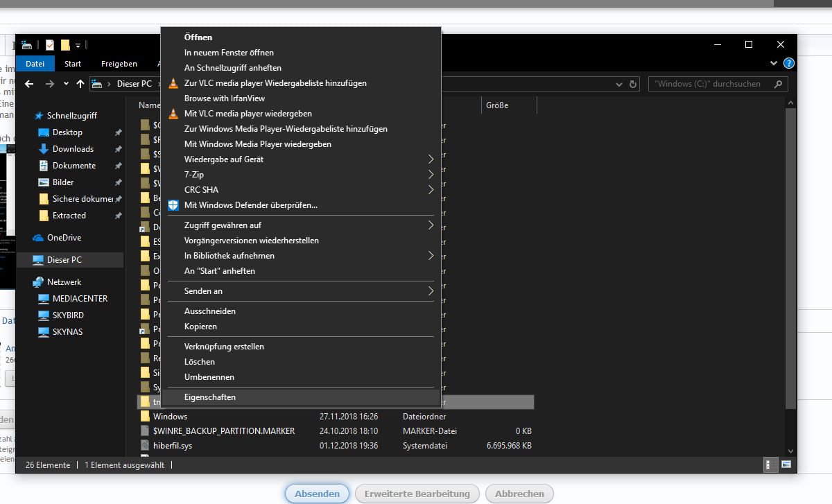Choose 'Browse with IrfanView'
This screenshot has height=504, width=832.
pyautogui.click(x=300, y=98)
